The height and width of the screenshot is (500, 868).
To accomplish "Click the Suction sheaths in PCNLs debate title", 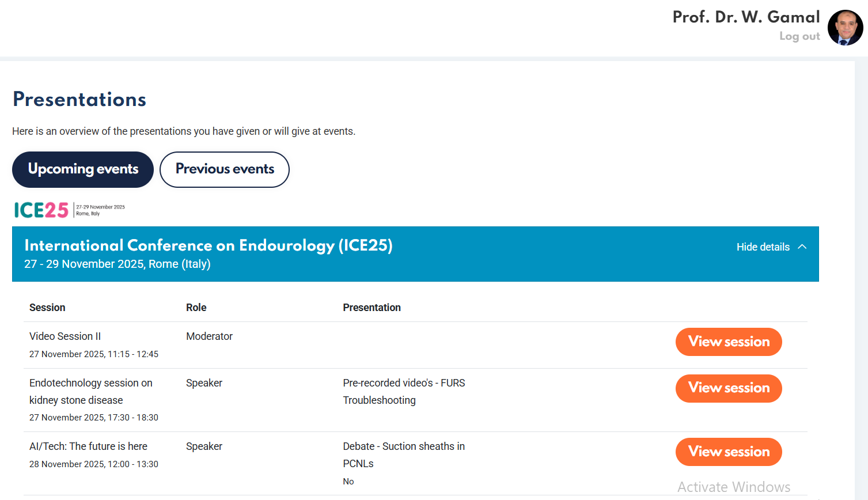I will [403, 454].
